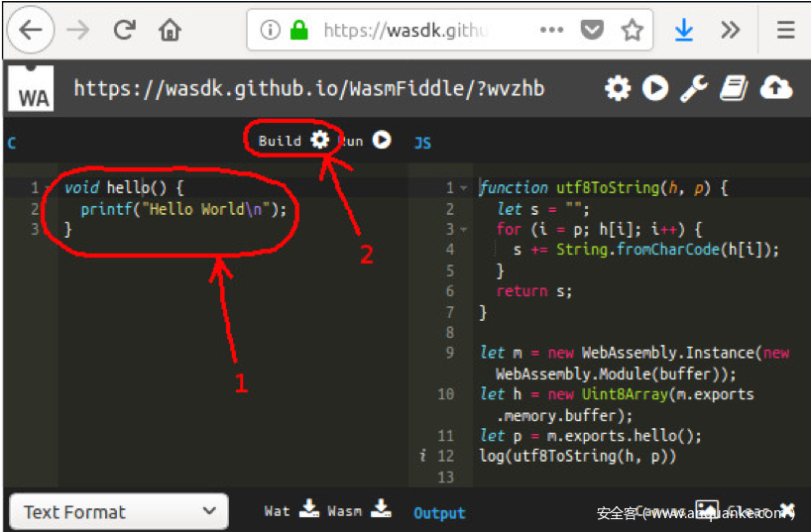The image size is (811, 532).
Task: Click the header wrench tools icon
Action: click(694, 88)
